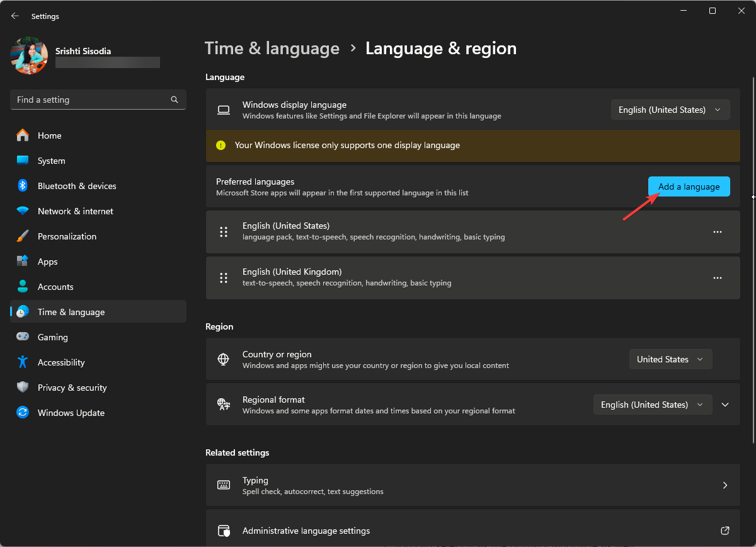Open Administrative language settings

click(x=472, y=531)
